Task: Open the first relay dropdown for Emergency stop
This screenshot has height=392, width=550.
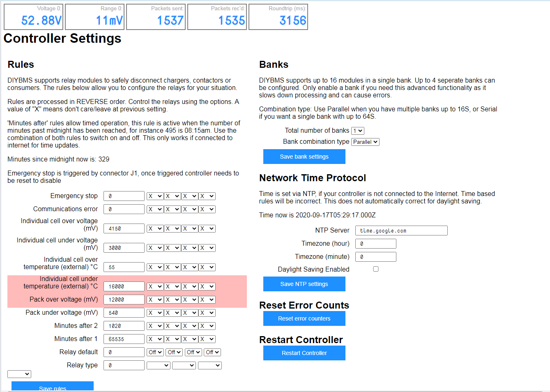Action: click(x=155, y=196)
